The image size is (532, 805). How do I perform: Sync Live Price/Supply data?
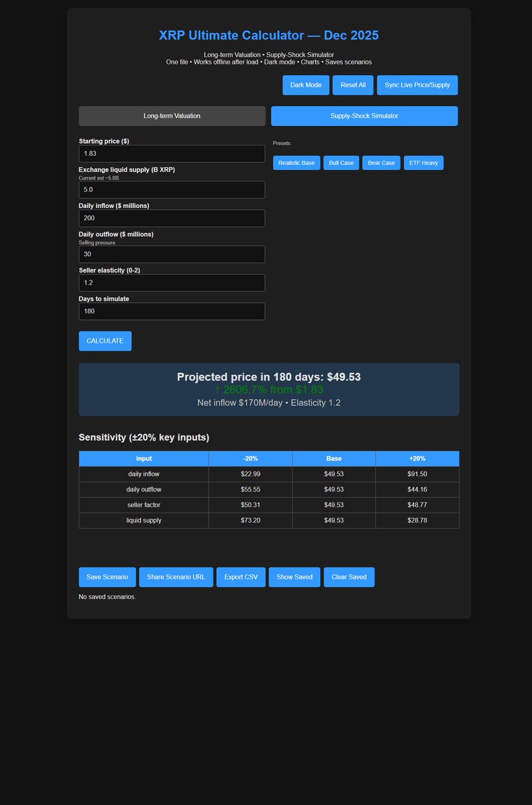coord(417,85)
